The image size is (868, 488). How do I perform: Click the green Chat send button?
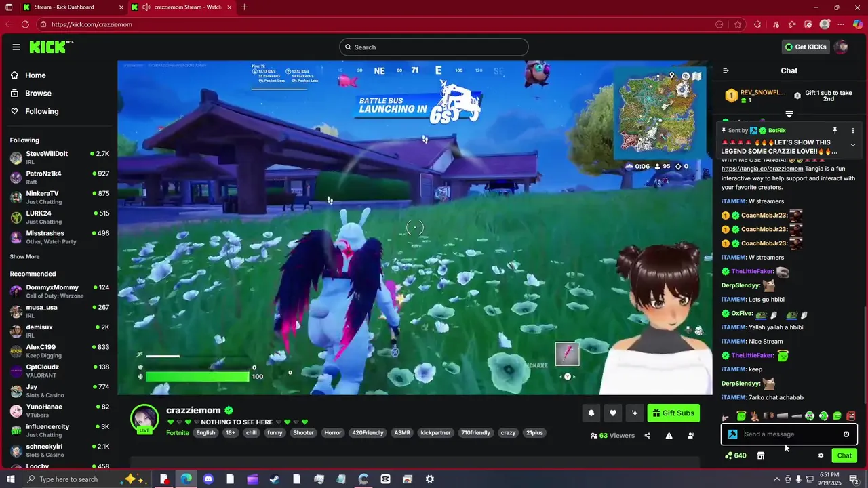pyautogui.click(x=844, y=455)
